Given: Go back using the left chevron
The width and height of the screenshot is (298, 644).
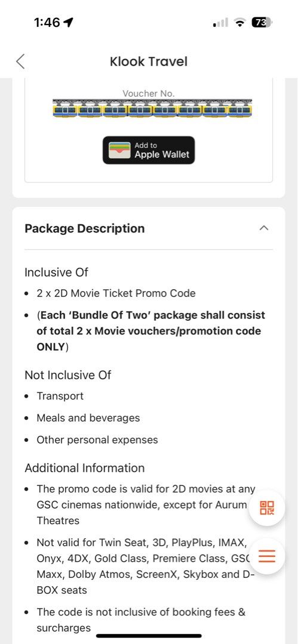Looking at the screenshot, I should 20,61.
